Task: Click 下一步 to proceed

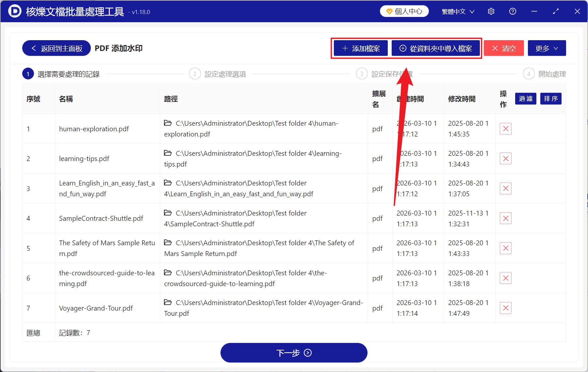Action: [x=294, y=353]
